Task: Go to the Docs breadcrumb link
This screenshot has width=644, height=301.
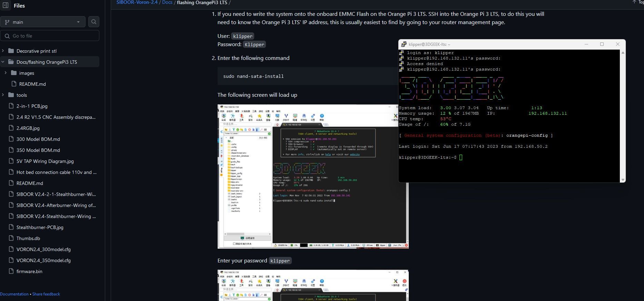Action: [x=167, y=2]
